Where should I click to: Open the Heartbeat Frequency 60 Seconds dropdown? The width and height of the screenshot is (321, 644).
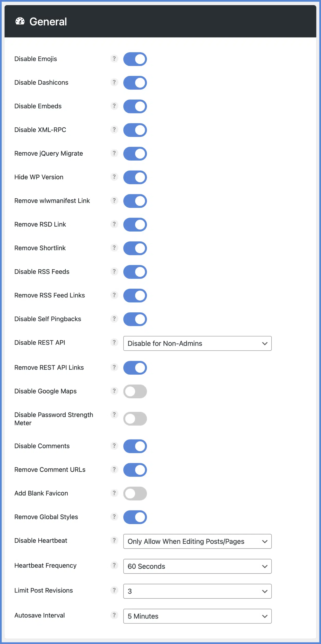point(197,566)
